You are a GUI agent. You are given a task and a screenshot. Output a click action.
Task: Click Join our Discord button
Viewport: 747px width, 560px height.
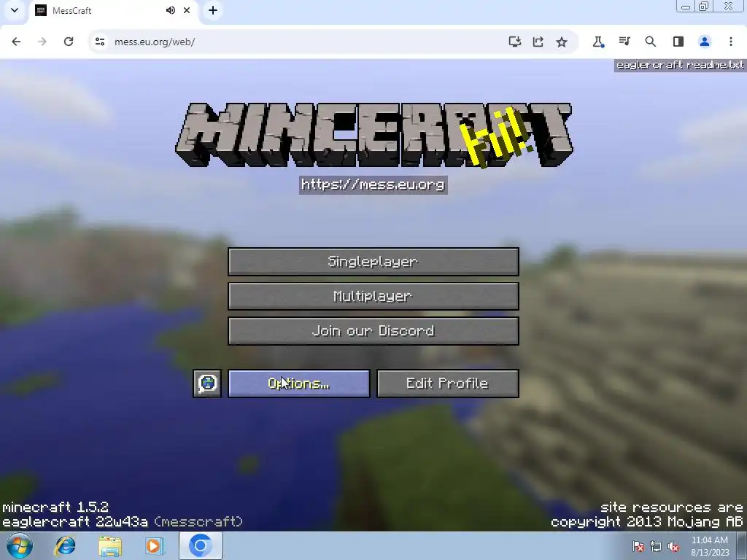pos(373,331)
